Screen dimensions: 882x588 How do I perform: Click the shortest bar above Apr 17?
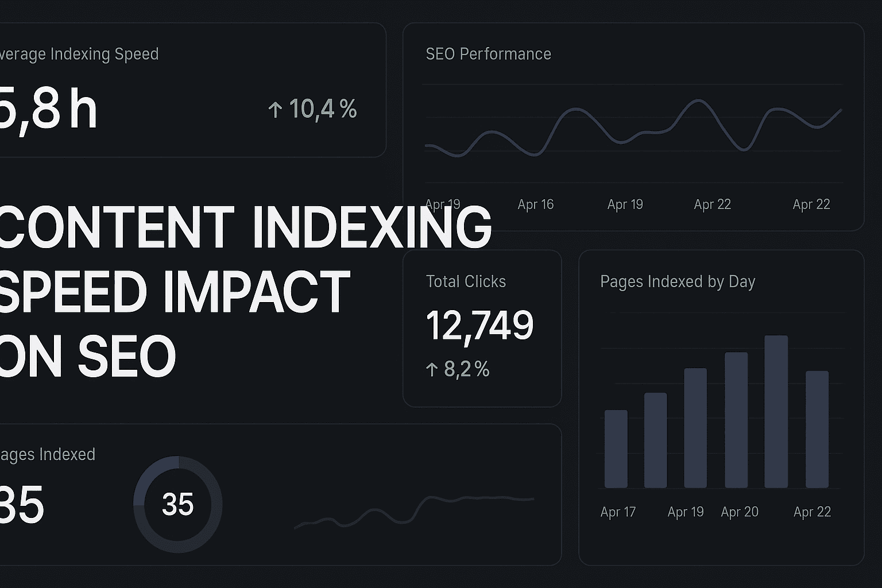tap(616, 448)
